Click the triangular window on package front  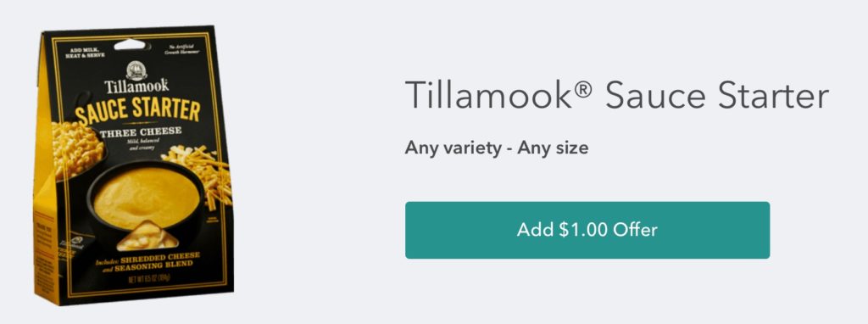coord(147,236)
